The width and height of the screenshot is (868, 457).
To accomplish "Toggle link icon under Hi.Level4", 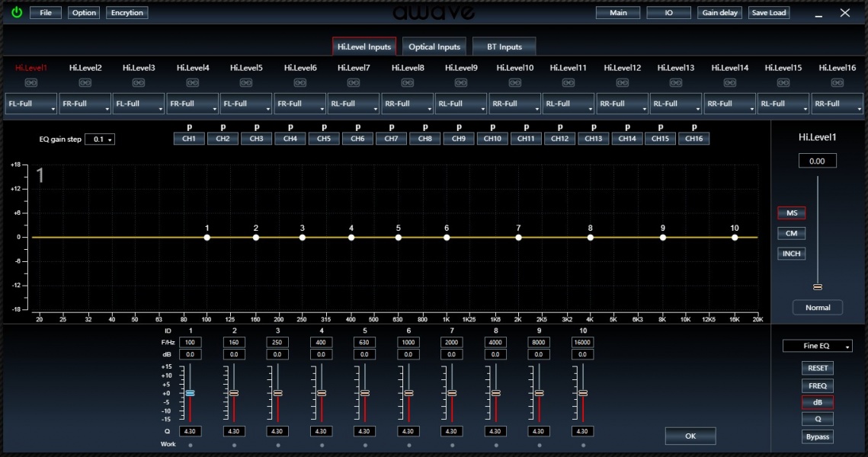I will pos(192,83).
